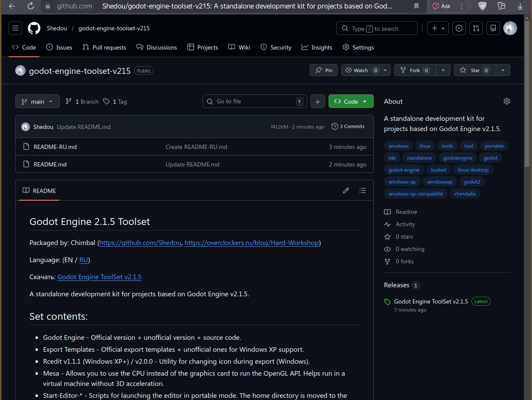532x400 pixels.
Task: Open the Godot Engine ToolSet v2.1.5 release
Action: (x=431, y=301)
